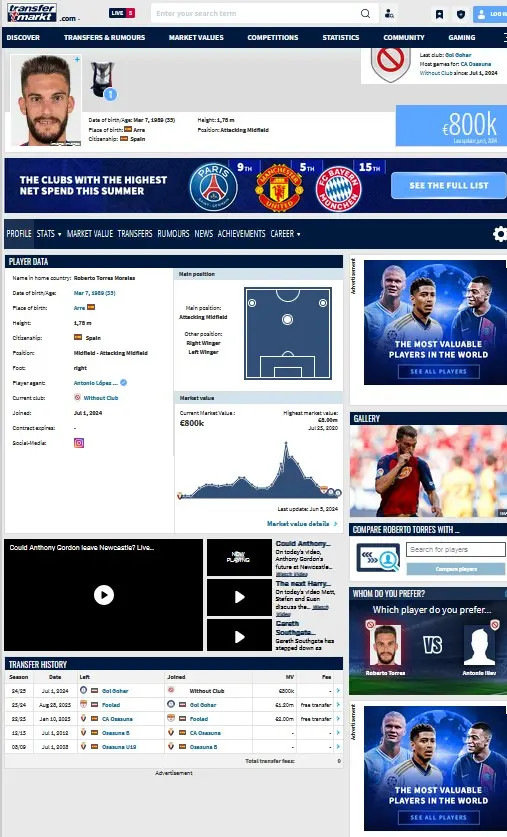Screen dimensions: 507x837
Task: Expand the 24/25 transfer row arrow
Action: pos(338,691)
